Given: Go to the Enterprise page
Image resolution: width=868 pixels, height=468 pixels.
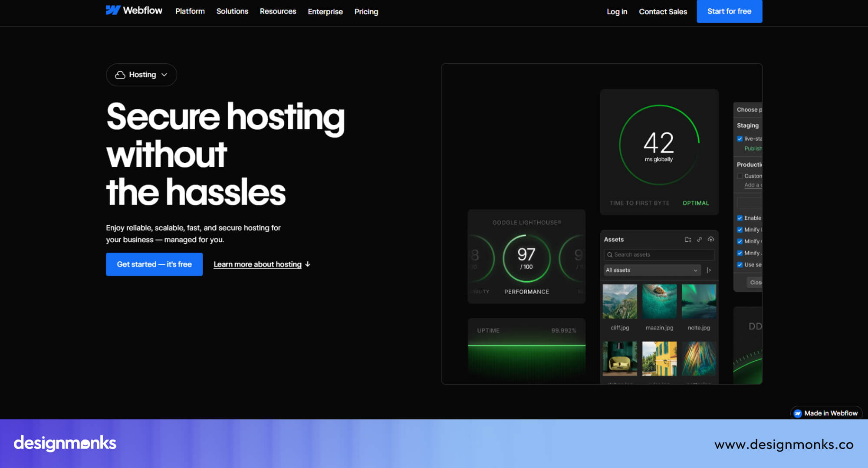Looking at the screenshot, I should [x=325, y=12].
